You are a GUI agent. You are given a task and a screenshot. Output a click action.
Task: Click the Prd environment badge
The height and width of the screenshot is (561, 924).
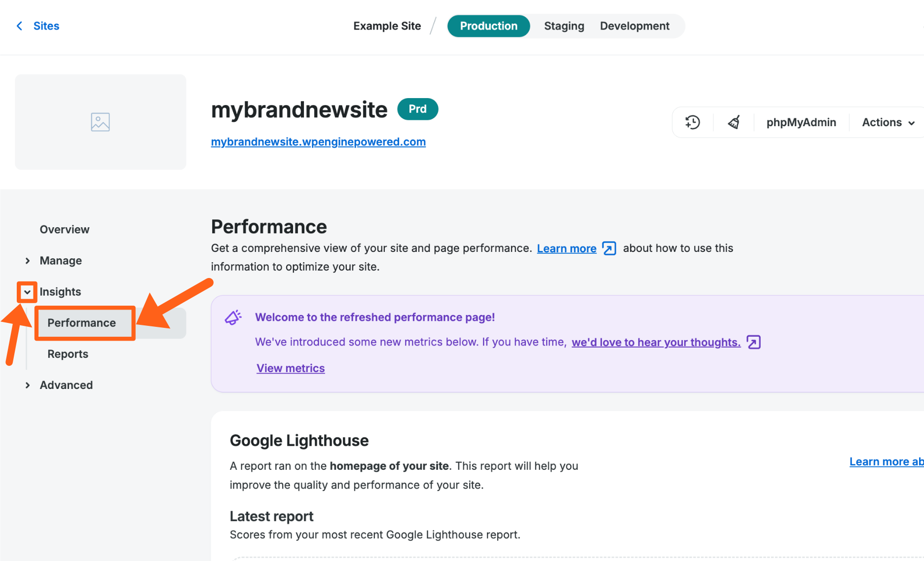pyautogui.click(x=417, y=109)
